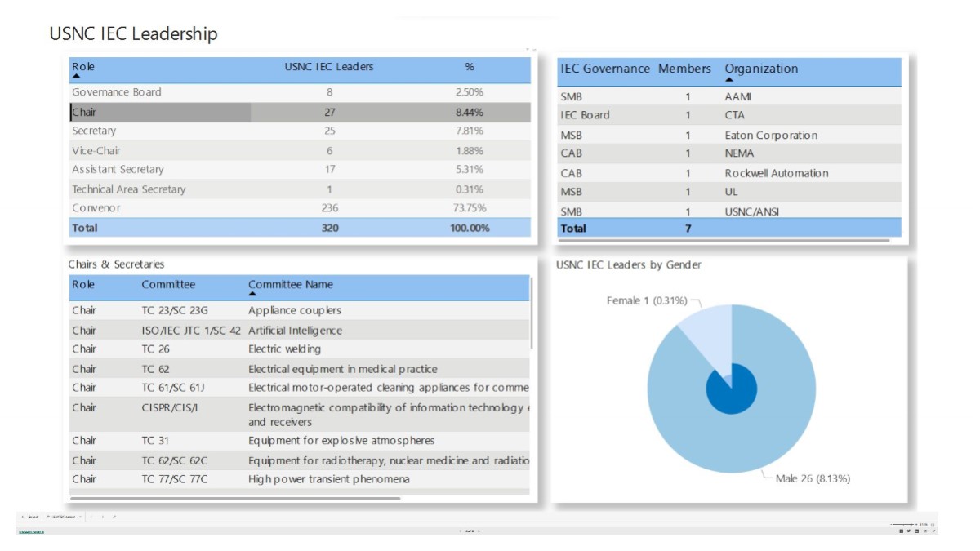Share the report on Facebook
The height and width of the screenshot is (551, 980).
pos(901,531)
